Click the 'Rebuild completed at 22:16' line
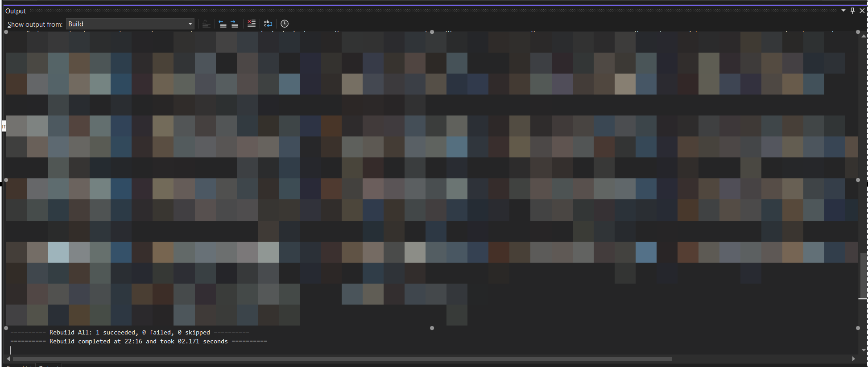This screenshot has height=367, width=868. click(x=139, y=342)
